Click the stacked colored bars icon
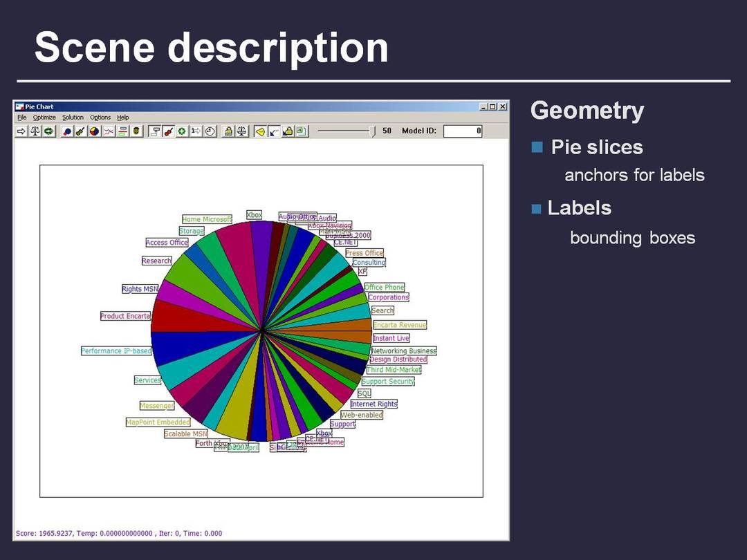Viewport: 747px width, 560px height. click(122, 131)
